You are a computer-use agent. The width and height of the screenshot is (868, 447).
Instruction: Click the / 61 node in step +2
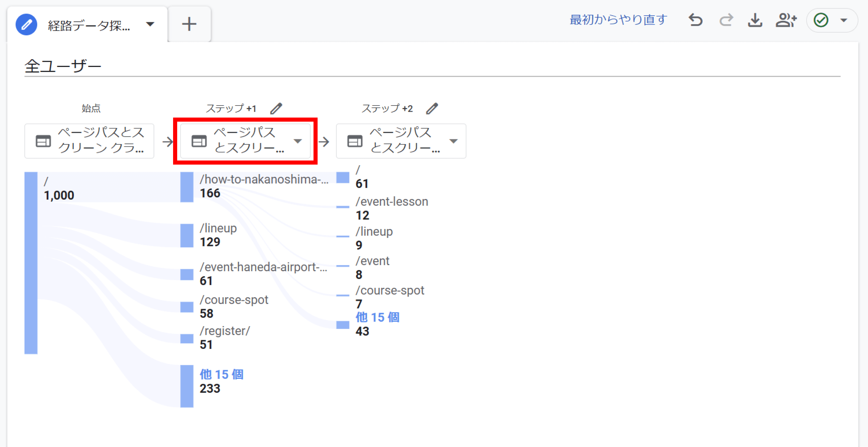coord(343,177)
